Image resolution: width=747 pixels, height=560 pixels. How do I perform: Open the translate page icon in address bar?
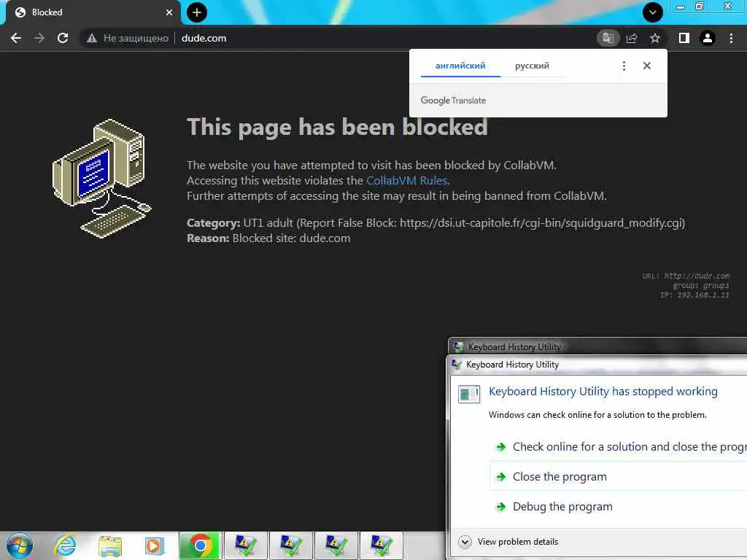608,38
